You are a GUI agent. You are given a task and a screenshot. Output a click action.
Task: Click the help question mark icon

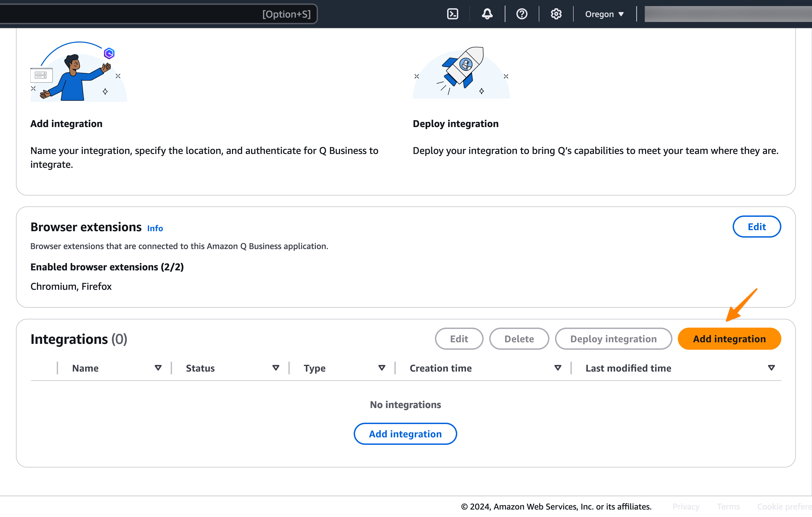click(x=522, y=14)
